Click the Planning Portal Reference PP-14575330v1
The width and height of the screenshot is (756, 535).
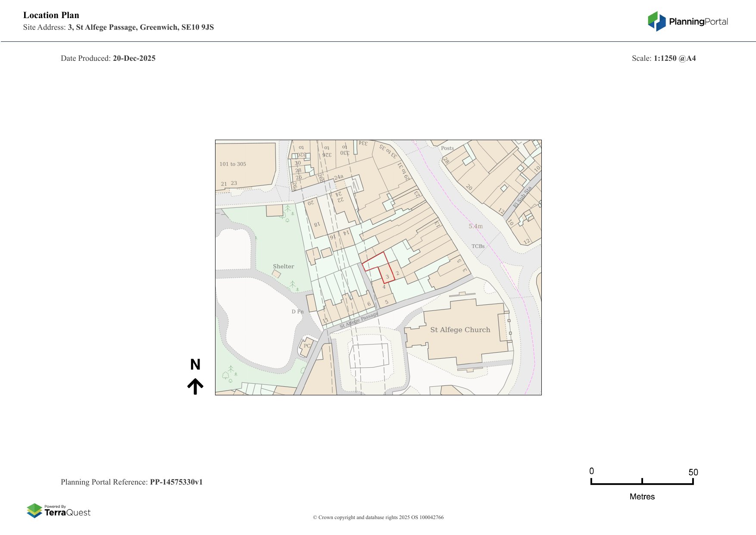coord(176,482)
